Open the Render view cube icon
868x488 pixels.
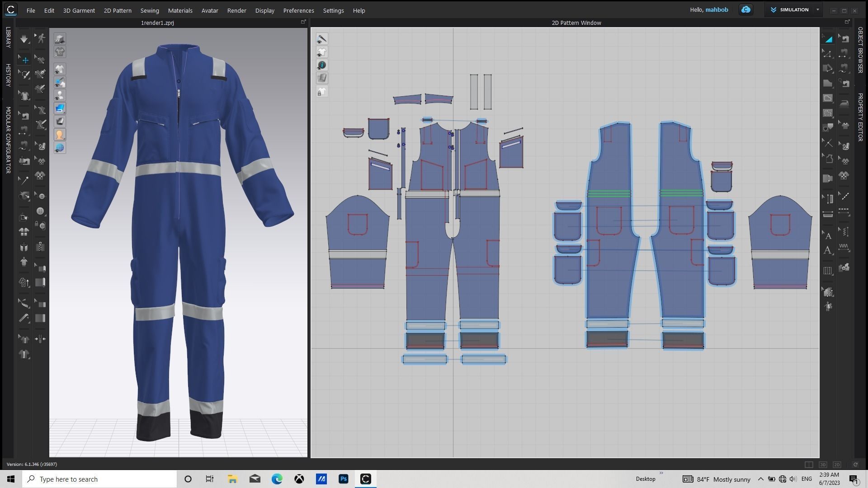[x=60, y=39]
